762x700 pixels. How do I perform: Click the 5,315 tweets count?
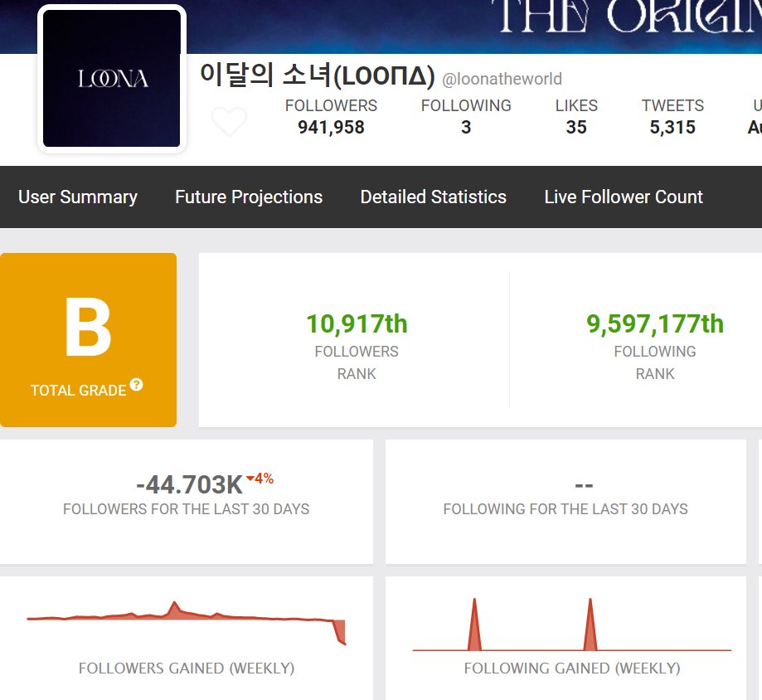pyautogui.click(x=672, y=128)
